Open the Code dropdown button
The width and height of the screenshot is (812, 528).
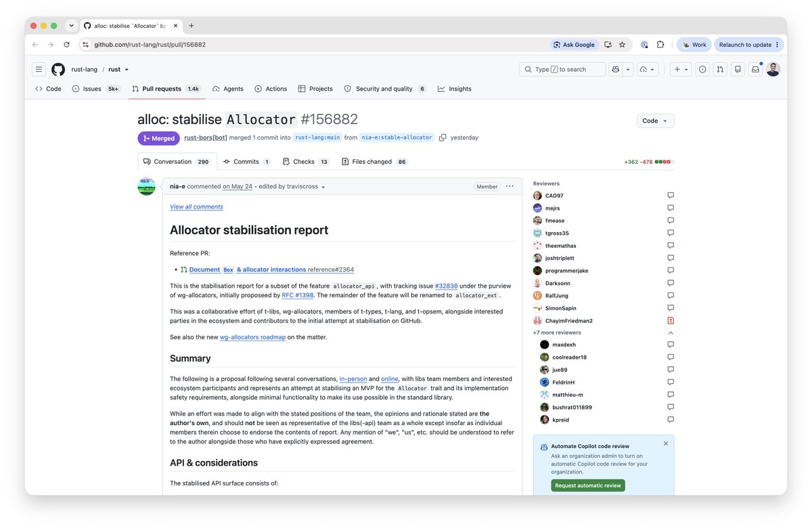click(x=655, y=120)
